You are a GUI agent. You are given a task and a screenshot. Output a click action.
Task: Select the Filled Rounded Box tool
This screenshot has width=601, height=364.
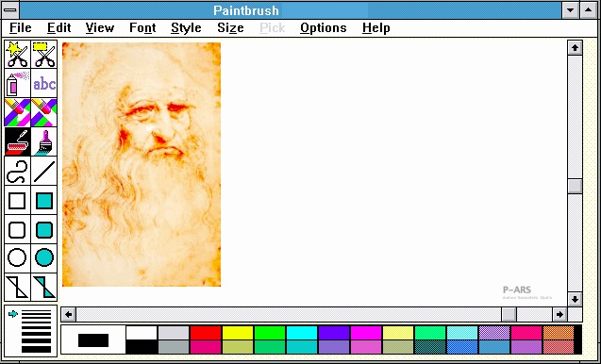click(44, 229)
